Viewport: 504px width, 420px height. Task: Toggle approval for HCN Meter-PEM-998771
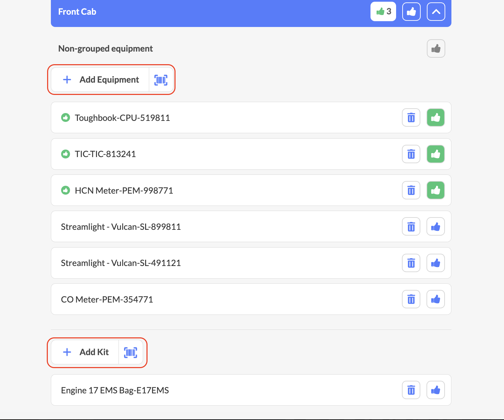pyautogui.click(x=436, y=190)
